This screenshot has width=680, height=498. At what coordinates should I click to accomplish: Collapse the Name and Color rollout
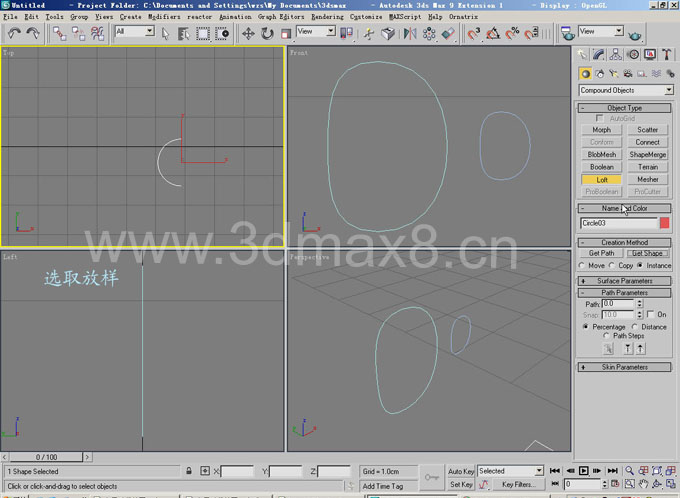pos(624,208)
